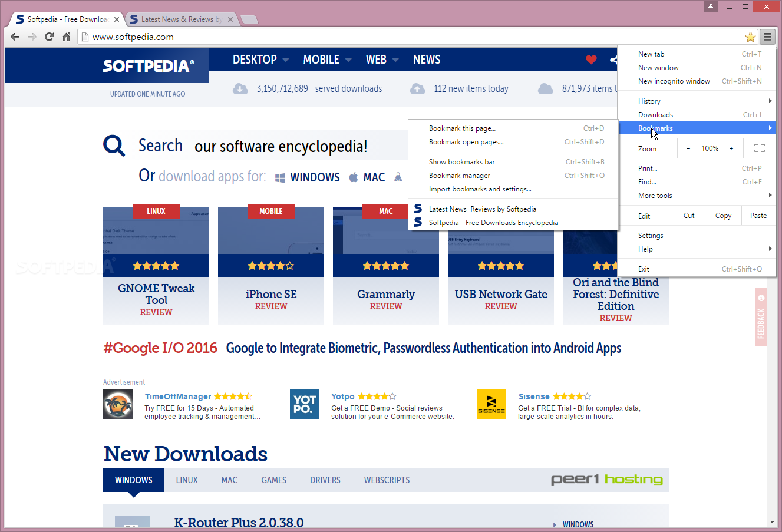
Task: Switch to the GAMES downloads tab
Action: [274, 480]
